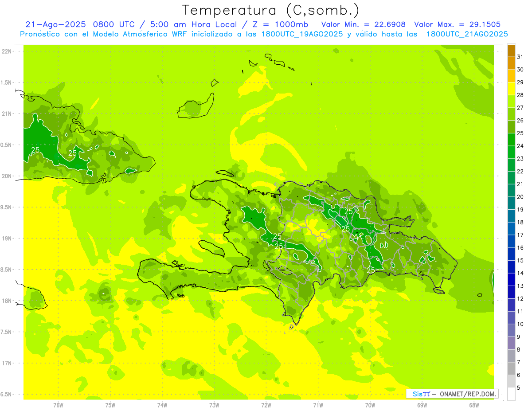Click the valid-until time '1800UTC_21AGO2025'
The width and height of the screenshot is (532, 411).
tap(467, 34)
